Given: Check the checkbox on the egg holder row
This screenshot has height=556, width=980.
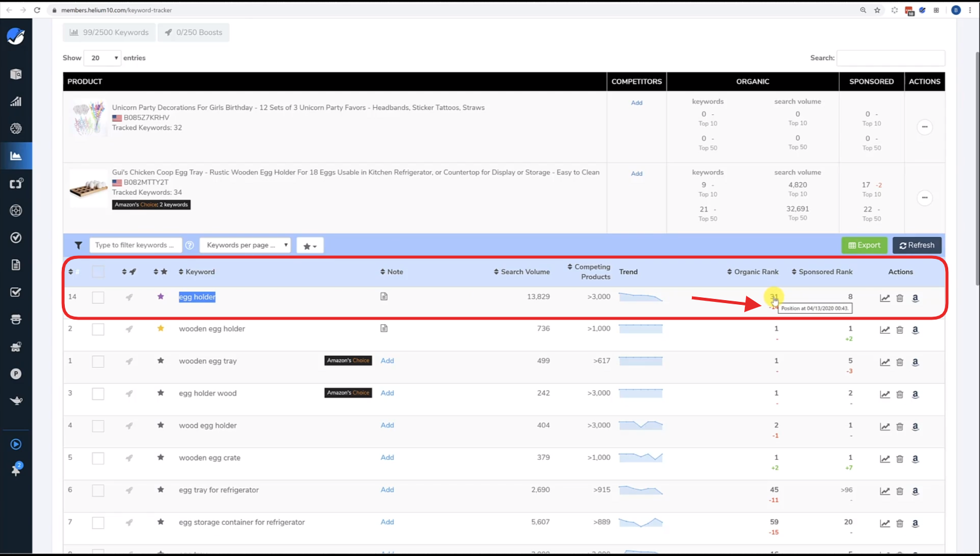Looking at the screenshot, I should coord(98,297).
